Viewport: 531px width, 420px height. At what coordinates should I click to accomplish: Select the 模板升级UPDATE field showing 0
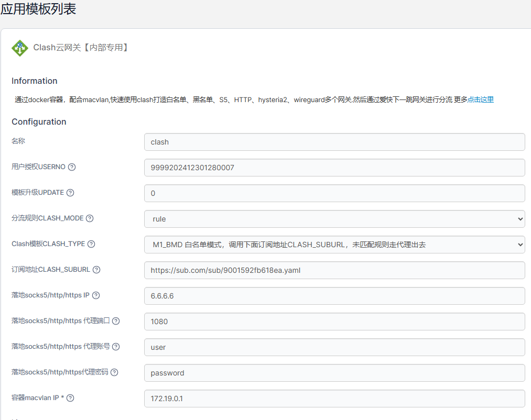[334, 193]
